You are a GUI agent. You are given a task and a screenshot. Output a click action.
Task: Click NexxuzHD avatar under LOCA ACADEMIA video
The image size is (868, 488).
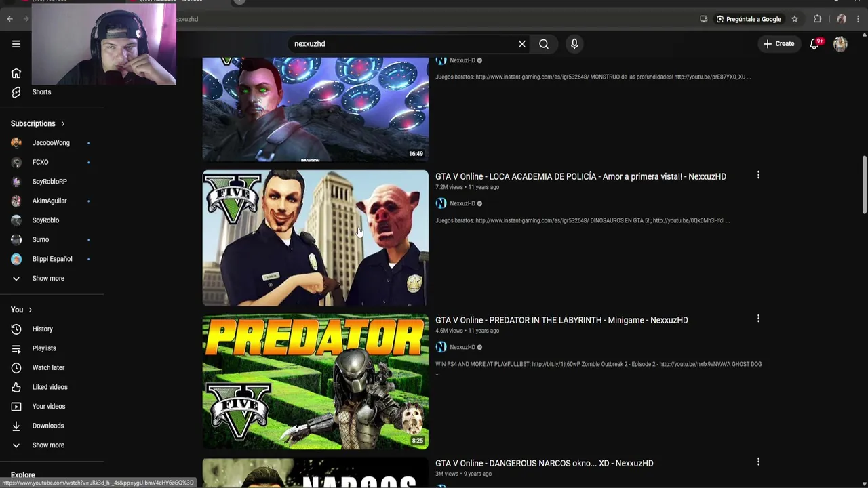point(441,203)
